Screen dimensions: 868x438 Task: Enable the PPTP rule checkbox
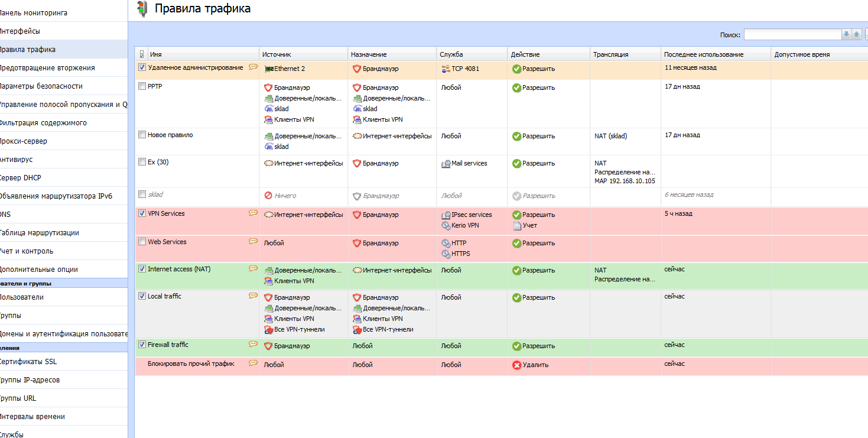[x=142, y=86]
